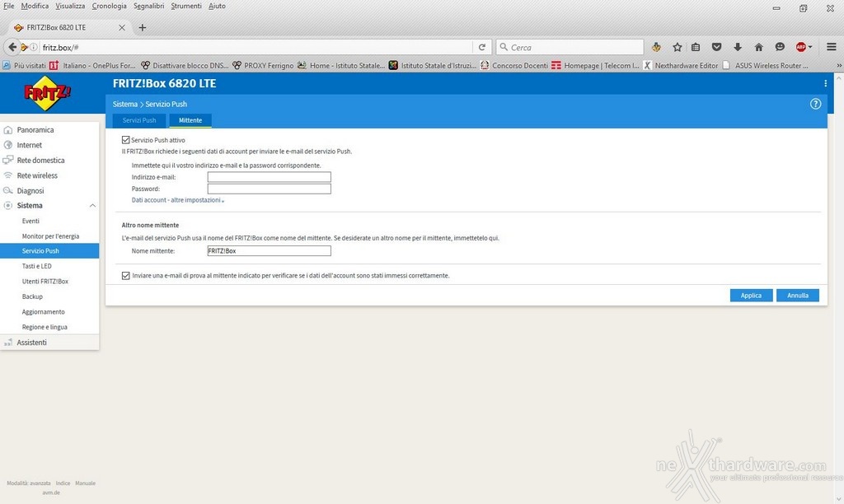Click the site info icon in address bar
The width and height of the screenshot is (844, 504).
pos(33,47)
